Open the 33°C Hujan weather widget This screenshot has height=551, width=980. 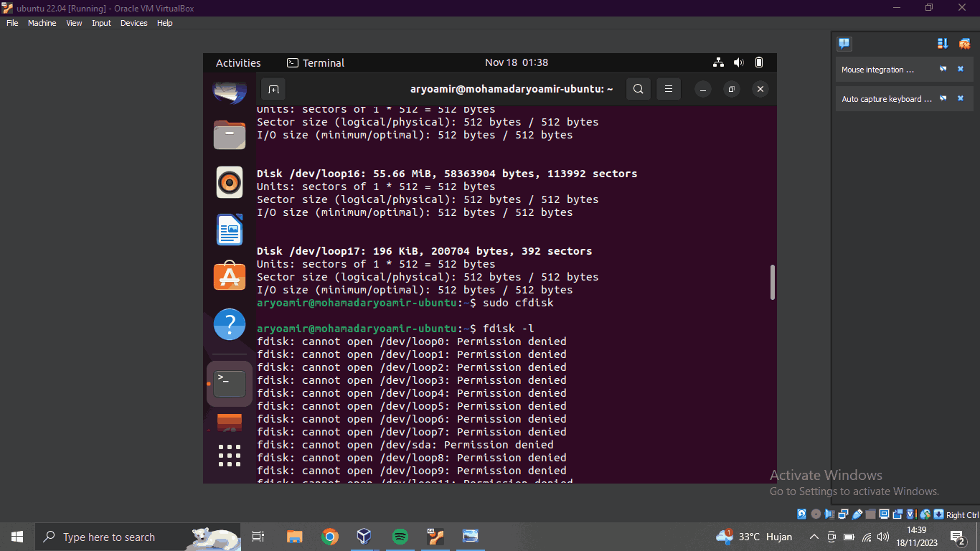coord(754,537)
